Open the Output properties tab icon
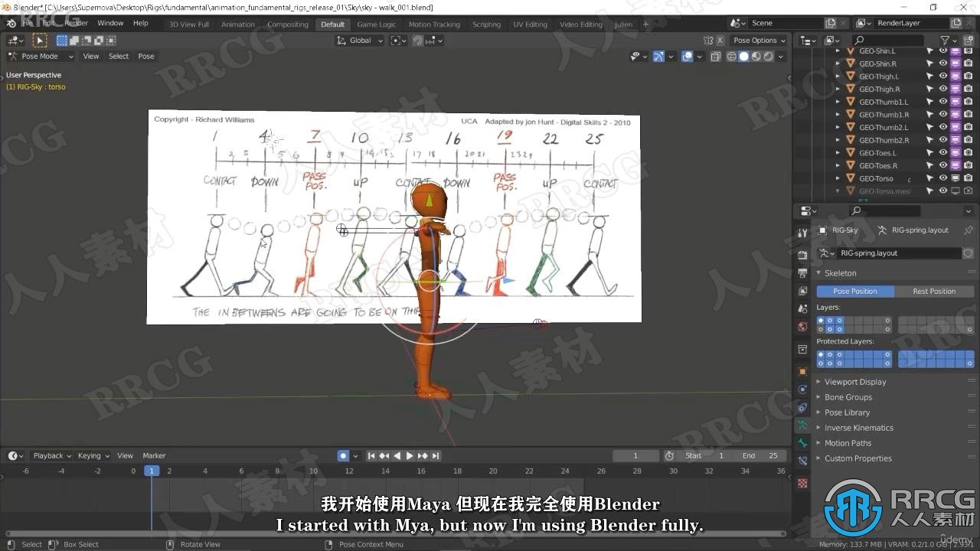 coord(802,272)
